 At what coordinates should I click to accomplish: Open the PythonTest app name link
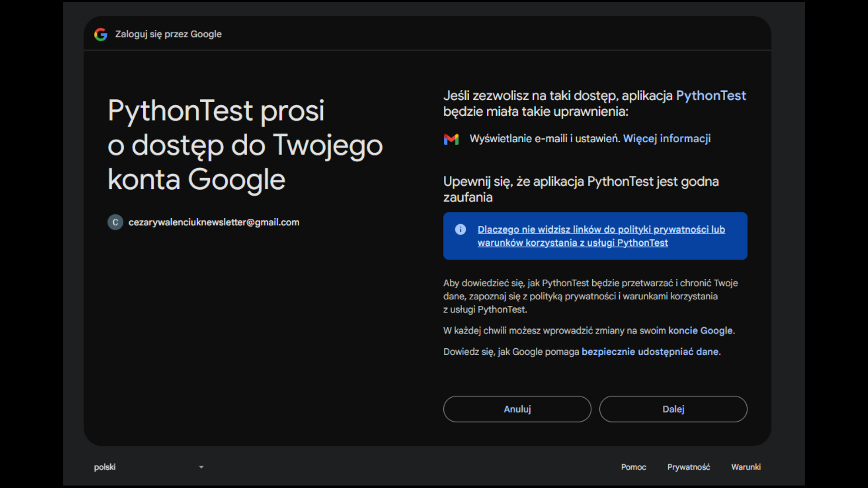click(711, 96)
